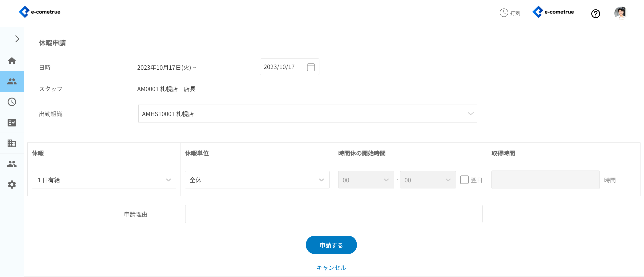
Task: Click the home icon in sidebar
Action: (12, 61)
